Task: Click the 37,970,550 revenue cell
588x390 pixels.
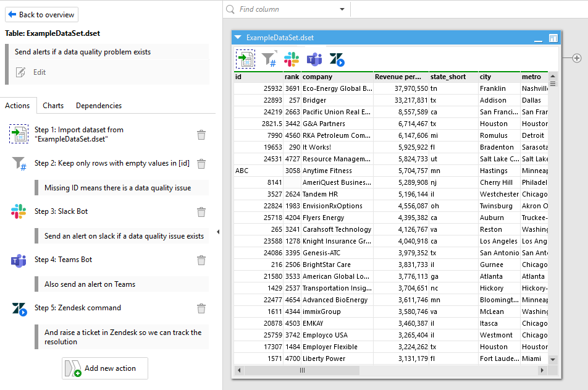Action: point(401,88)
